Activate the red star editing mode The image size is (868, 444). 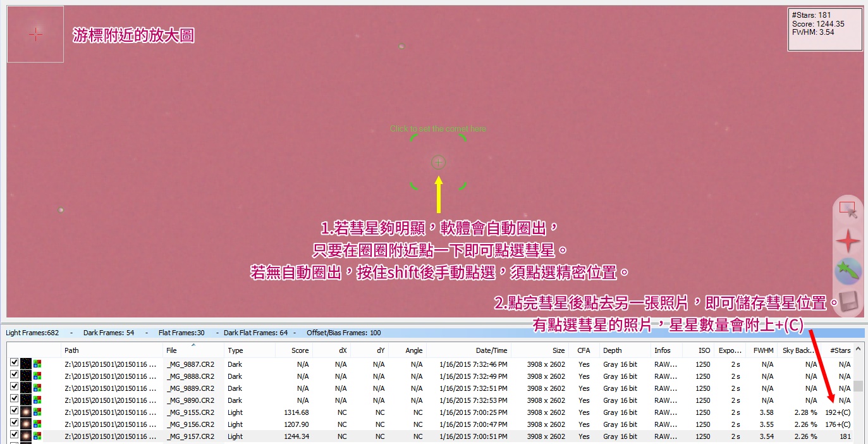pyautogui.click(x=848, y=242)
